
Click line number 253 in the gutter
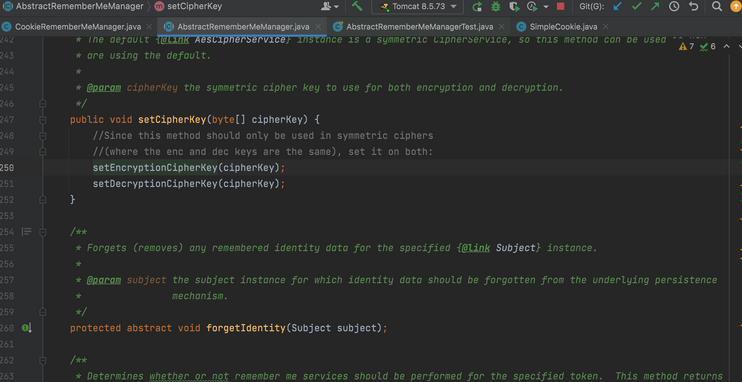8,216
